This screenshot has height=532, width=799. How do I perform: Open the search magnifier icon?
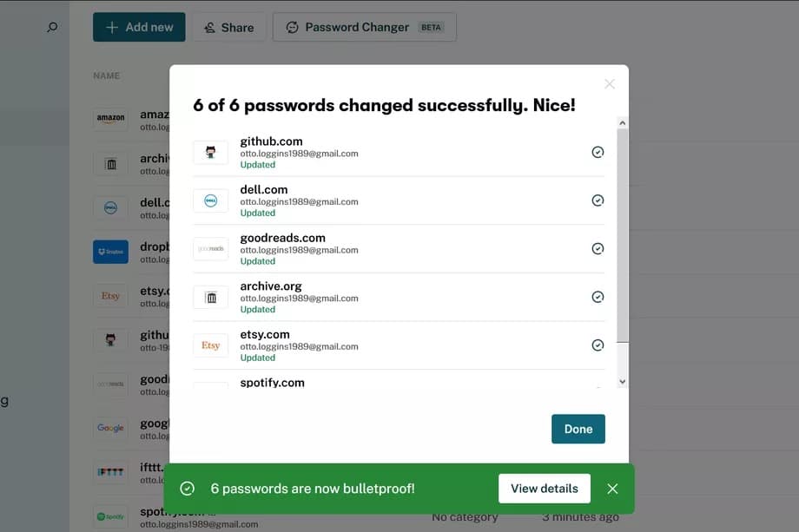coord(51,27)
